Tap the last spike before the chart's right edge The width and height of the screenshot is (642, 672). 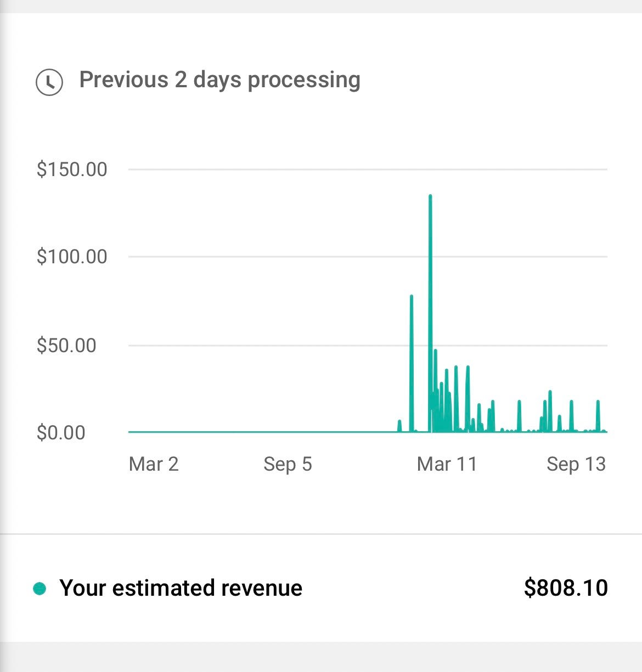[x=598, y=402]
